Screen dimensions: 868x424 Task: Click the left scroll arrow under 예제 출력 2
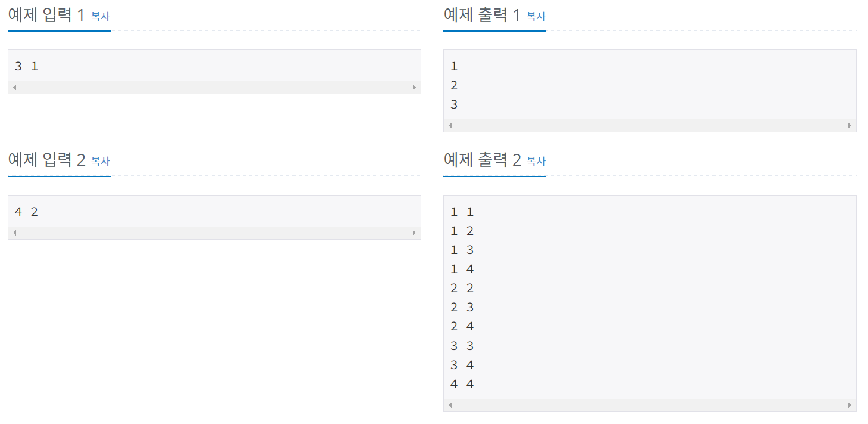click(x=450, y=405)
